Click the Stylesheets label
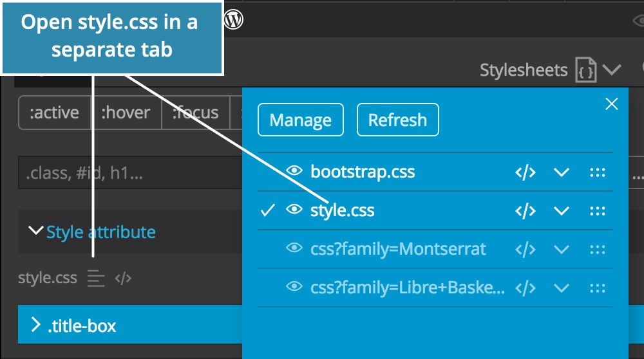Viewport: 644px width, 359px height. click(524, 70)
